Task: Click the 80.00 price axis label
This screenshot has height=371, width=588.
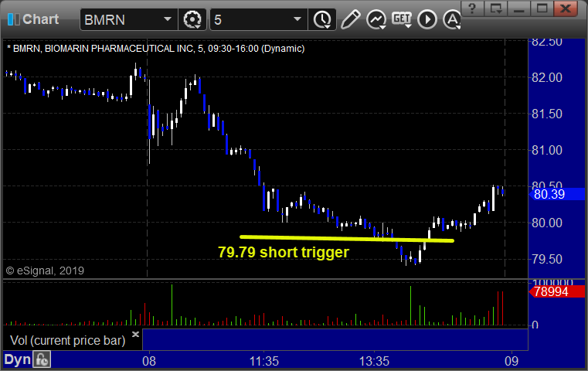Action: 547,223
